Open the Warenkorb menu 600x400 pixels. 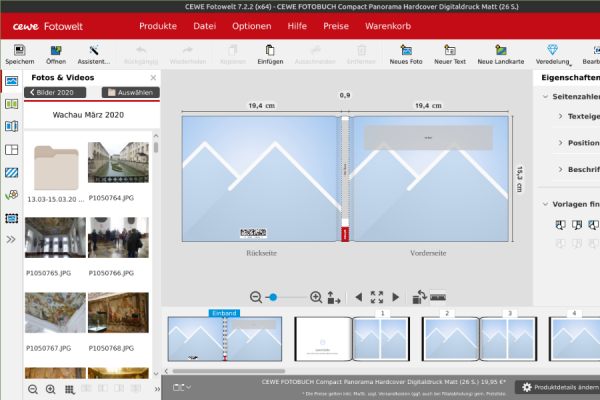tap(388, 26)
